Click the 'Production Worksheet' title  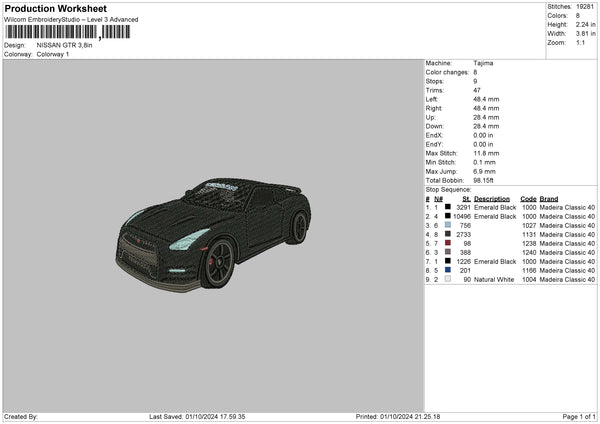(55, 8)
